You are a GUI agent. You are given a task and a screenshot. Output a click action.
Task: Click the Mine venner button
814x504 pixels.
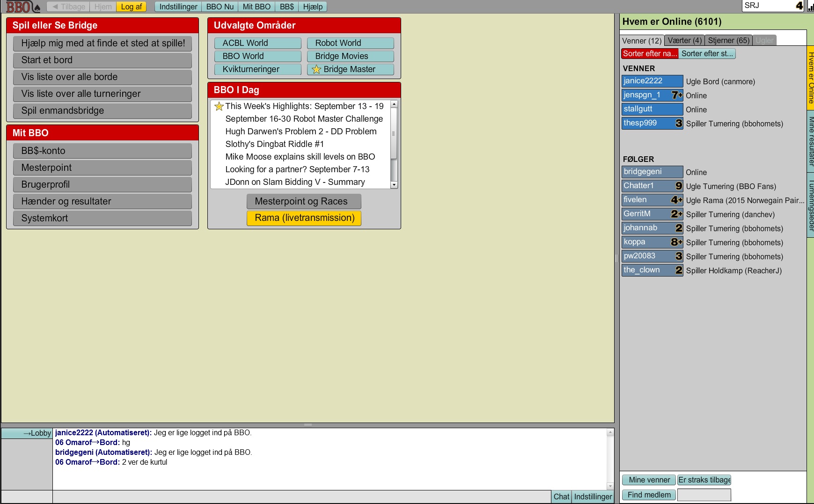tap(649, 480)
